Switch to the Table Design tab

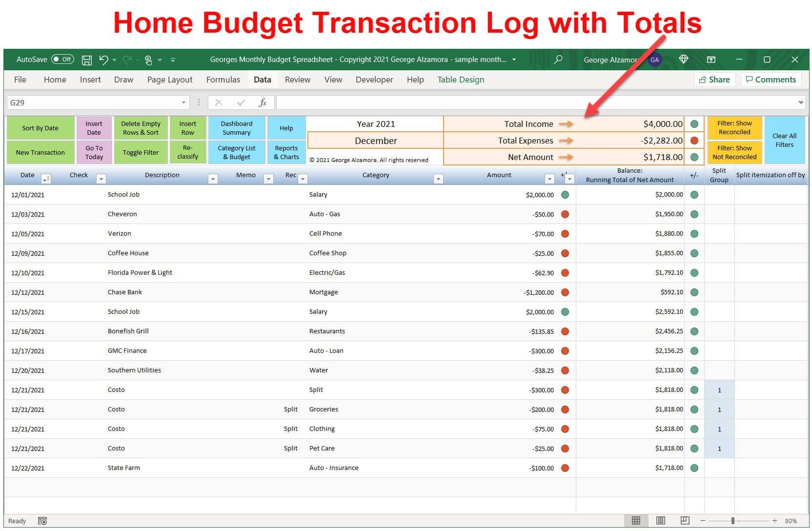coord(461,79)
